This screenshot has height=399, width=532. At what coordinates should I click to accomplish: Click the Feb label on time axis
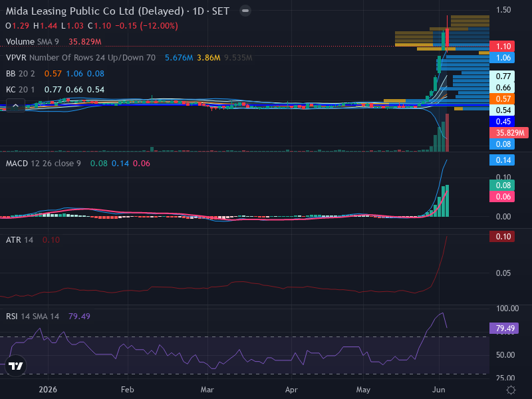click(x=128, y=390)
